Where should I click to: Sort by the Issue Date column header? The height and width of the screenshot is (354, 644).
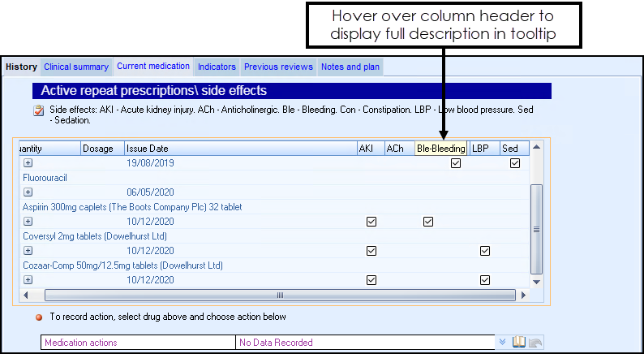pyautogui.click(x=239, y=149)
